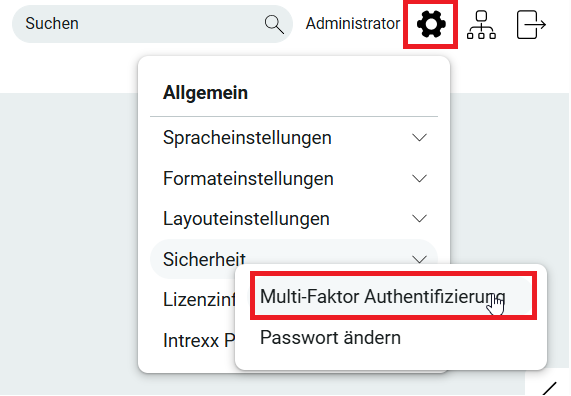Choose Passwort ändern in the submenu

tap(330, 337)
